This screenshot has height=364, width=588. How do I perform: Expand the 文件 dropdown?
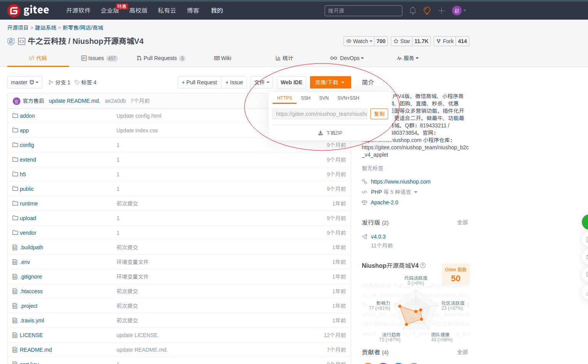pos(261,82)
